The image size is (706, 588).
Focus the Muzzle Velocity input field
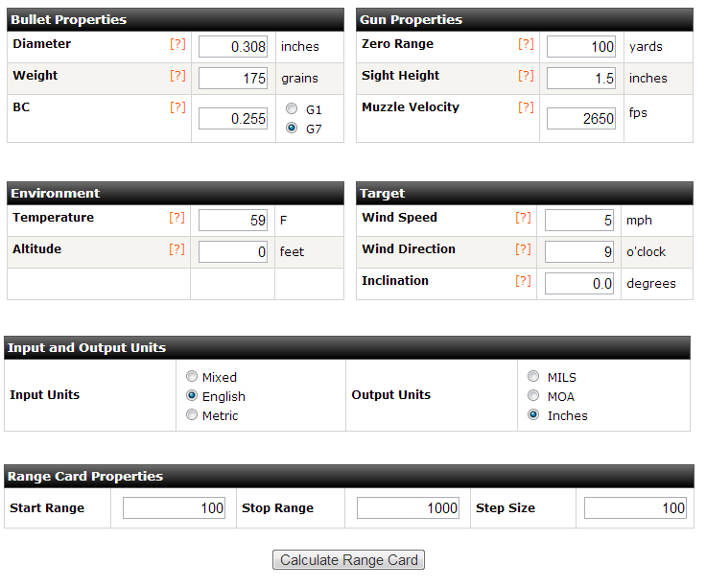tap(580, 118)
